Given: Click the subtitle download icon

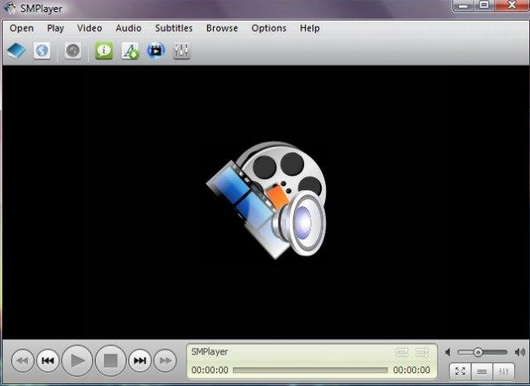Looking at the screenshot, I should tap(130, 51).
